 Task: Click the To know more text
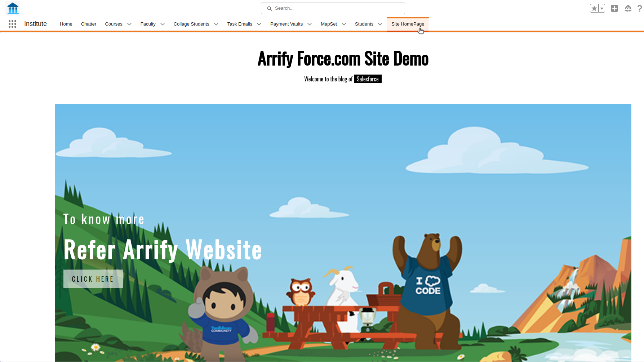coord(104,219)
